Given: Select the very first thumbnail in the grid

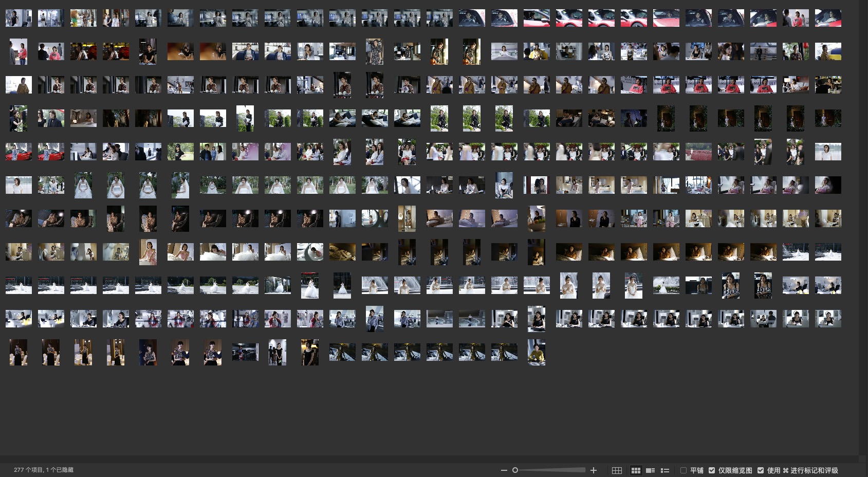Looking at the screenshot, I should pyautogui.click(x=19, y=18).
